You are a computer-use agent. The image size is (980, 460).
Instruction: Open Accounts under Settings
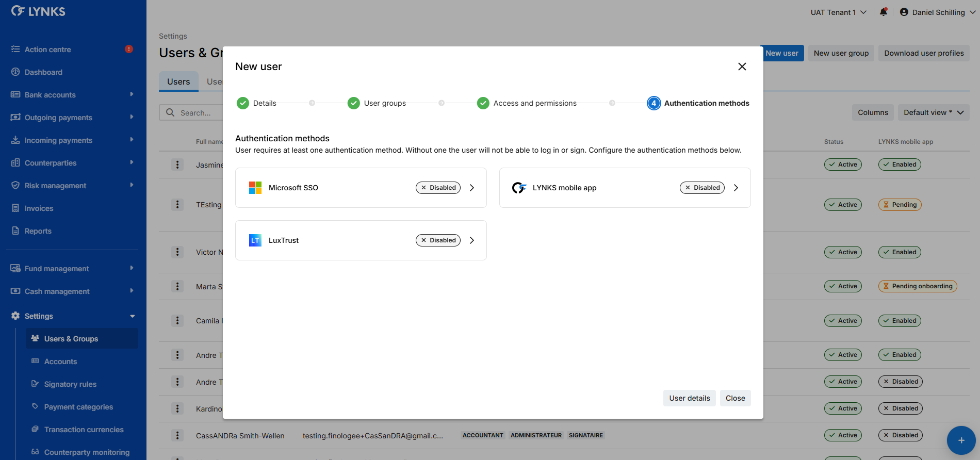tap(60, 362)
